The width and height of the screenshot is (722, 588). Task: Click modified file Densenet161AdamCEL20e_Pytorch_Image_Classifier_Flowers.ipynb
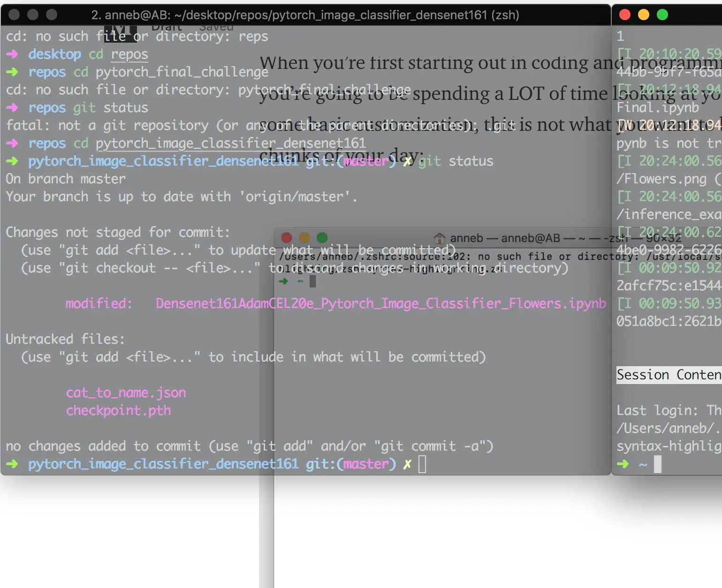[381, 303]
